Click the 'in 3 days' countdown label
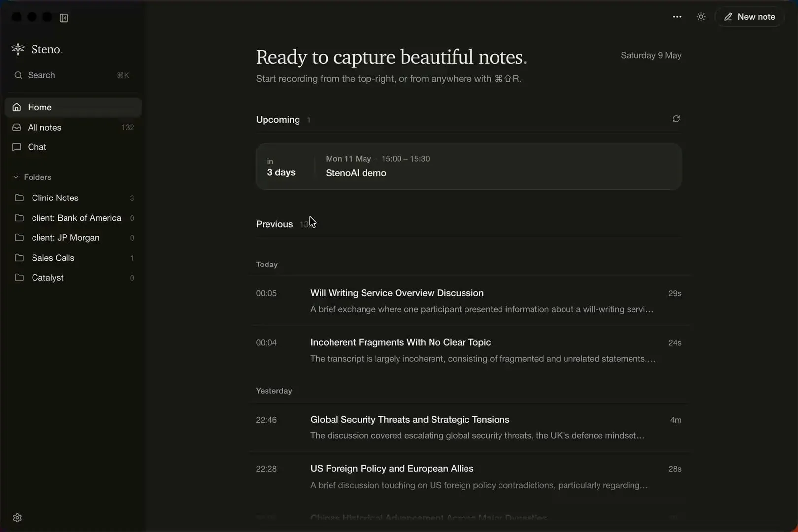 (281, 167)
